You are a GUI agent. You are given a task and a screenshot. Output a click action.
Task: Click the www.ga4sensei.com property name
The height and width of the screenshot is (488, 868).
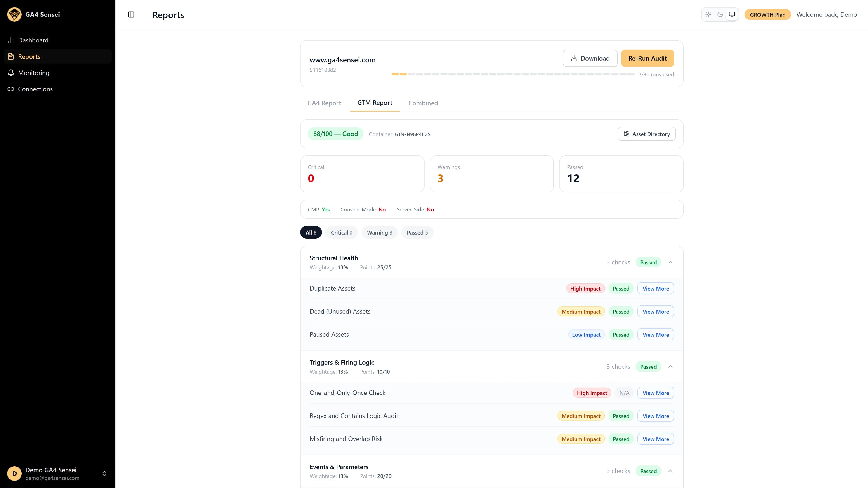click(x=342, y=60)
